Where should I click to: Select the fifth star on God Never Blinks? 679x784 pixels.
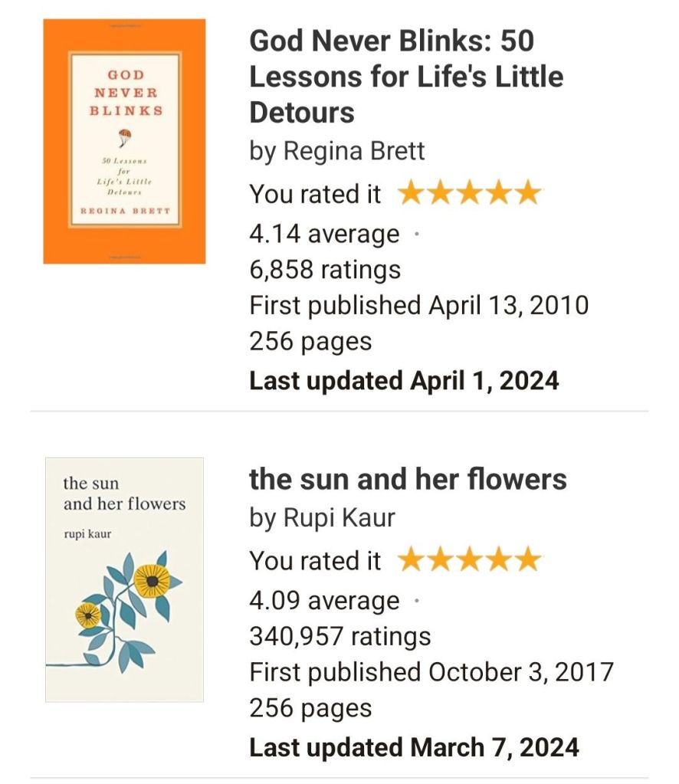click(x=527, y=194)
